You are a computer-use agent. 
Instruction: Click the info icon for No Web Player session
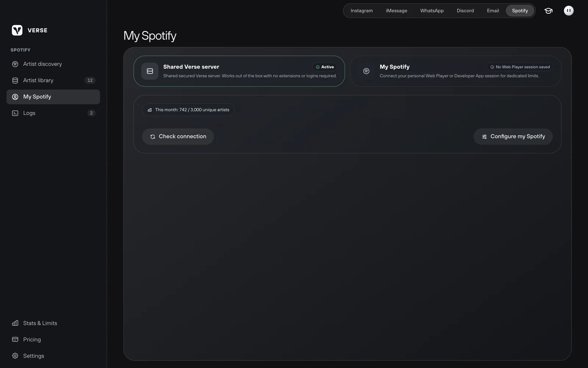(x=492, y=67)
